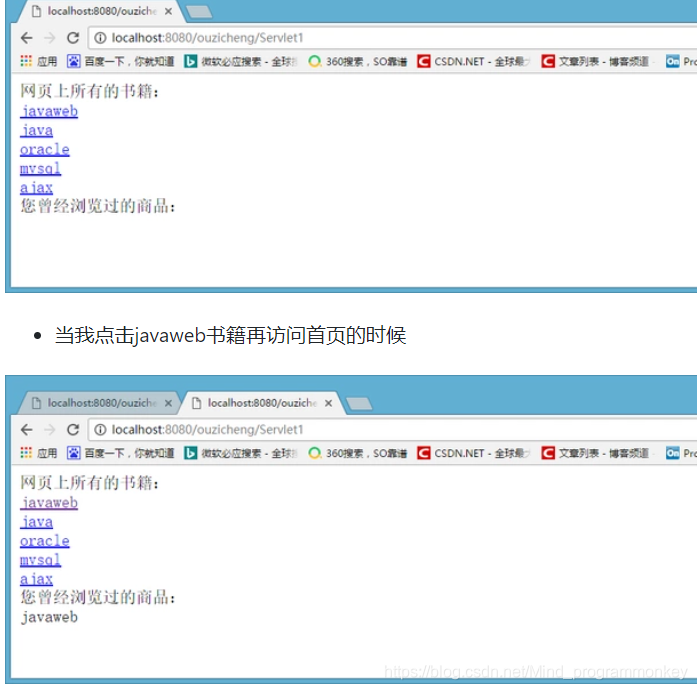The image size is (697, 690).
Task: Open the visited javaweb link in lower page
Action: (49, 502)
